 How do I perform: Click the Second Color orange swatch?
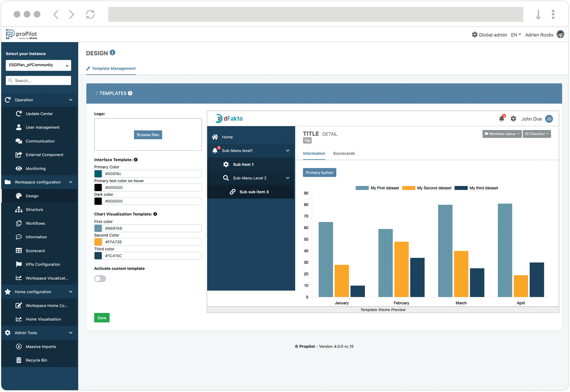98,242
